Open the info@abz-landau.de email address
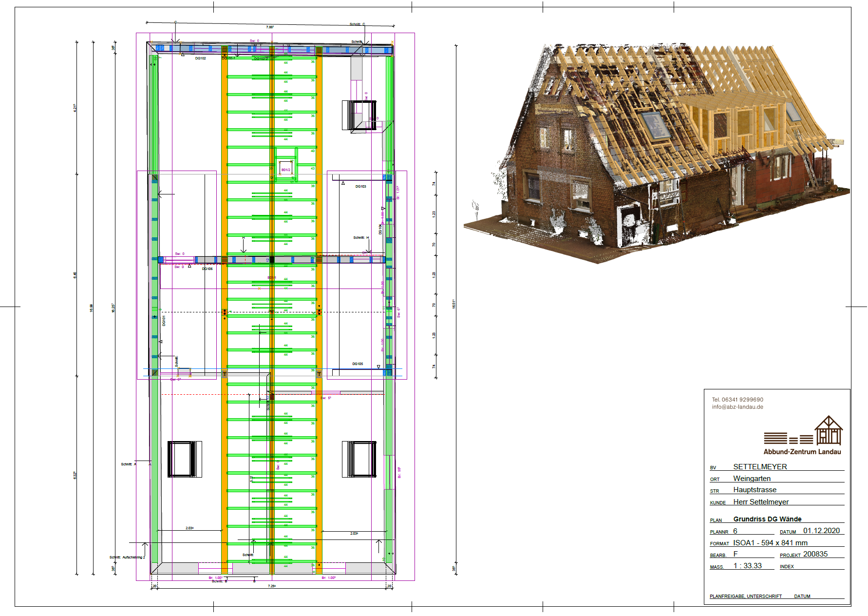 (737, 407)
